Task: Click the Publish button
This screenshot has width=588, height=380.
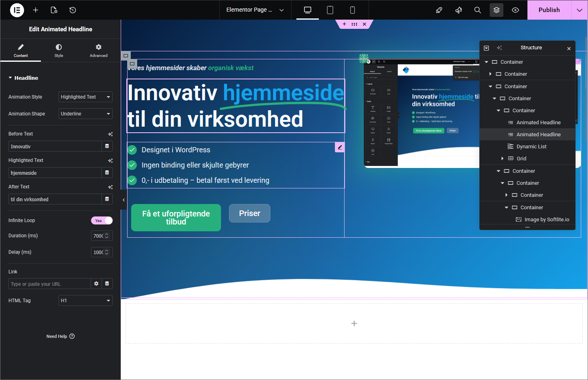Action: pyautogui.click(x=549, y=10)
